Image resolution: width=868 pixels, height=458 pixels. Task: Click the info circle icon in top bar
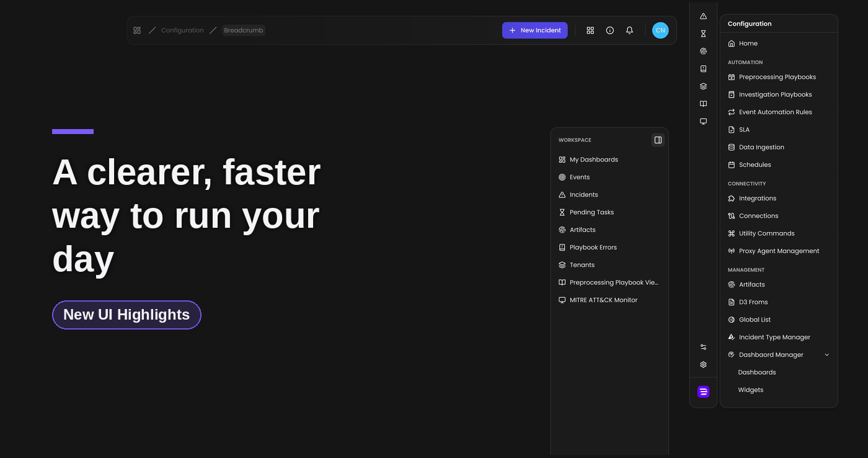tap(610, 30)
